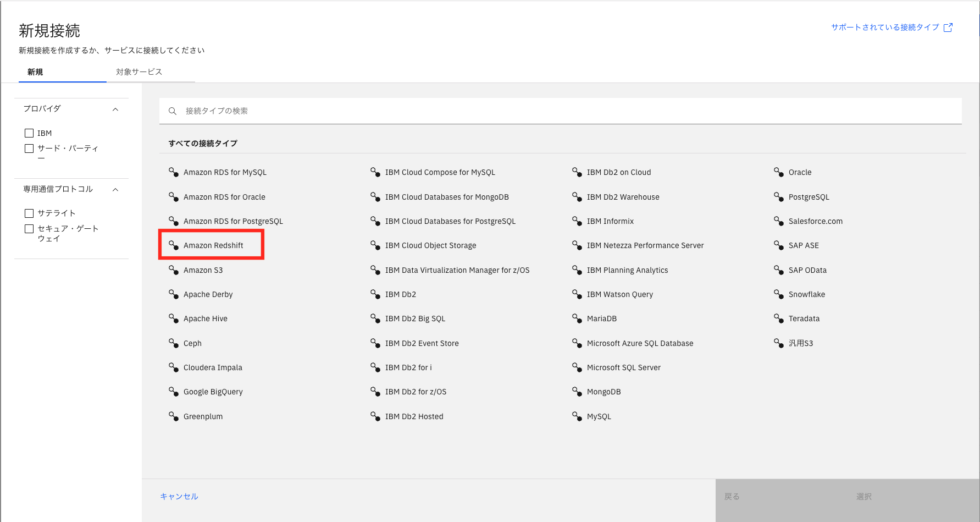This screenshot has height=522, width=980.
Task: Click the connection icon beside PostgreSQL
Action: [x=779, y=197]
